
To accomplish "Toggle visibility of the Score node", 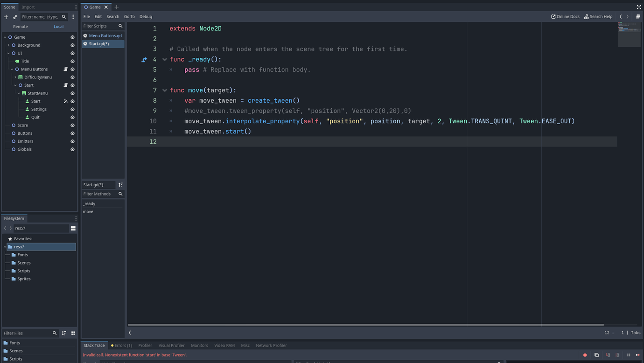I will [x=72, y=125].
